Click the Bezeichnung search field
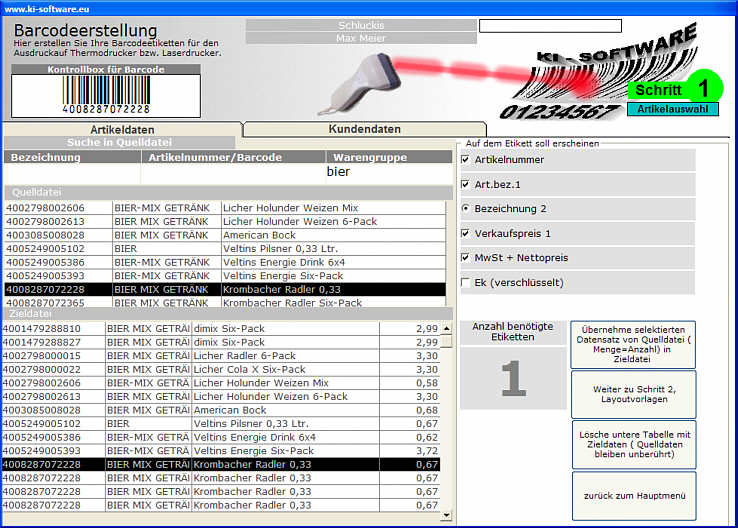This screenshot has width=738, height=528. (x=72, y=174)
